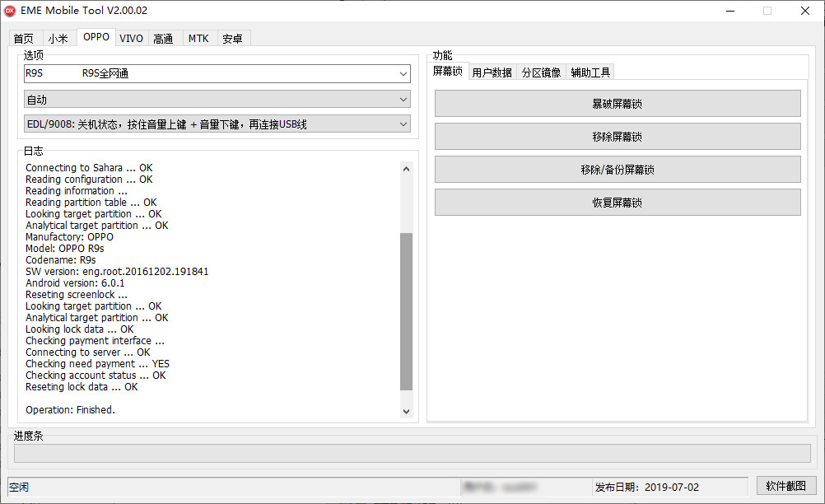Click the 发布日期: 2019-07-02 status text

[646, 488]
